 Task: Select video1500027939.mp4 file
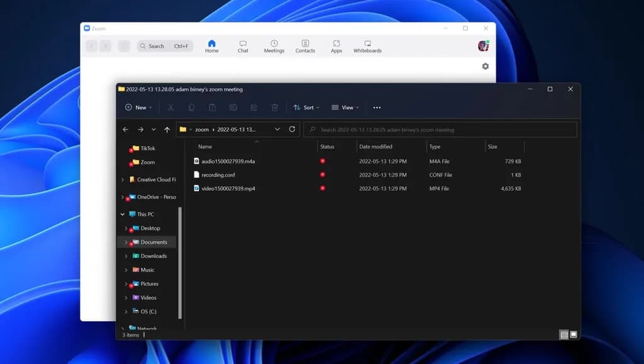click(x=228, y=188)
